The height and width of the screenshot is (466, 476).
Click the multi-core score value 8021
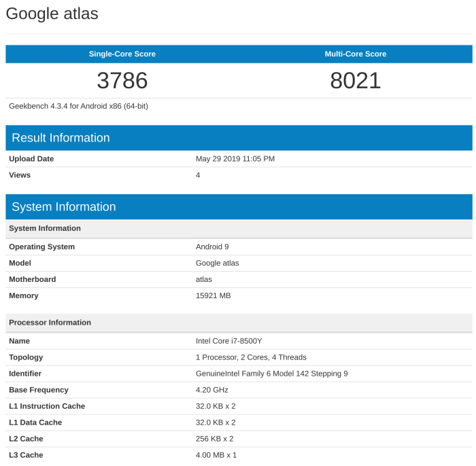click(355, 81)
